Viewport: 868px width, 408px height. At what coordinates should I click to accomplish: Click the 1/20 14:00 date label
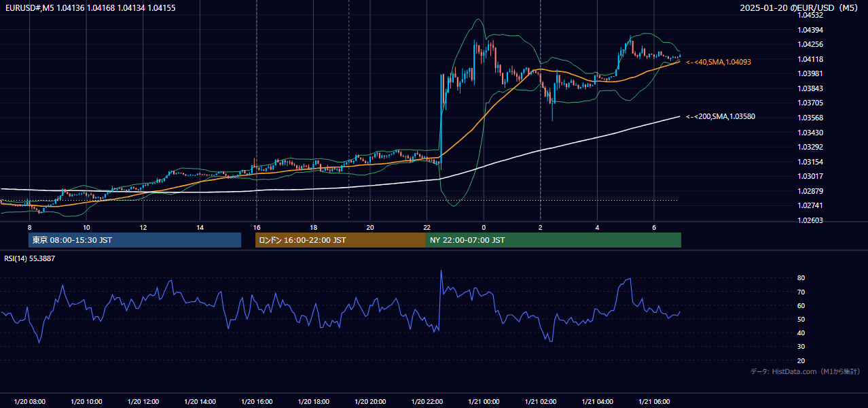(x=200, y=402)
